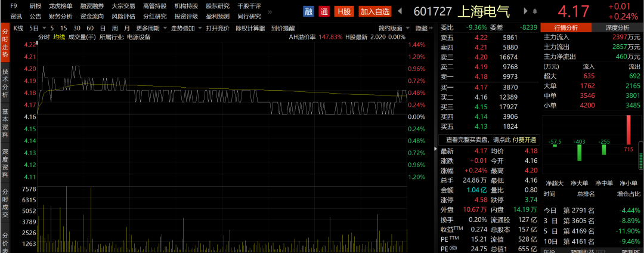Open 股东研究 menu item
Screen dimensions: 644x253
[218, 6]
